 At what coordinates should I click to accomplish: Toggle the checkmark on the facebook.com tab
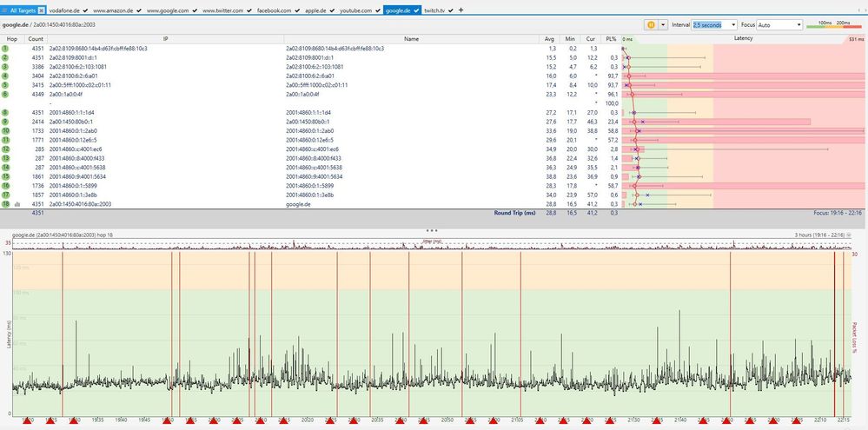coord(296,10)
